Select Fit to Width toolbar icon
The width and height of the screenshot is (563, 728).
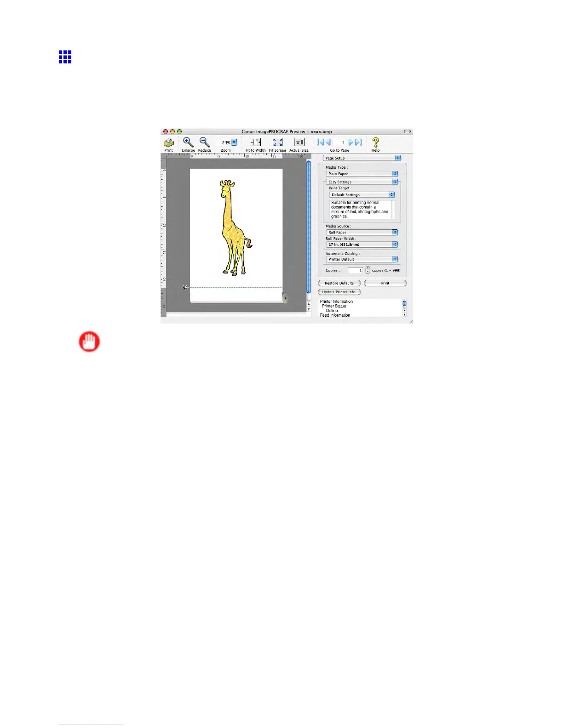point(256,142)
